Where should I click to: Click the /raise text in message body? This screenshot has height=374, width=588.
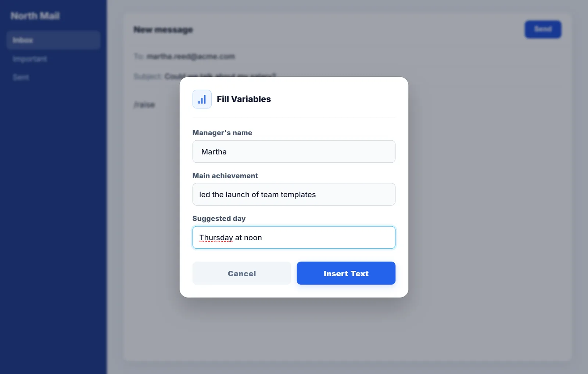[144, 105]
